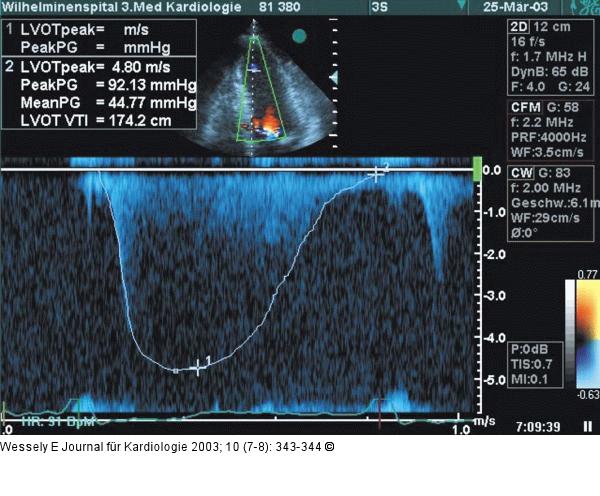Image resolution: width=600 pixels, height=496 pixels.
Task: Click the 'PRF:4000Hz' setting
Action: [x=549, y=137]
